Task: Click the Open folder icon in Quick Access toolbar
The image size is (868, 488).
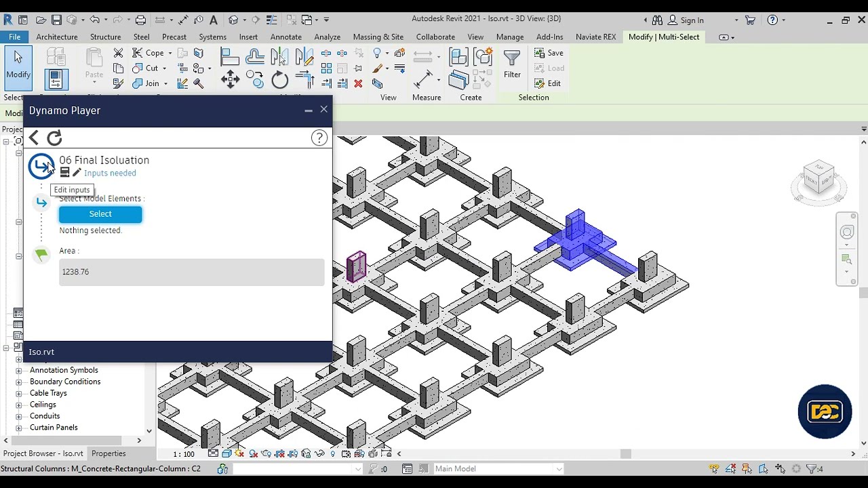Action: [41, 20]
